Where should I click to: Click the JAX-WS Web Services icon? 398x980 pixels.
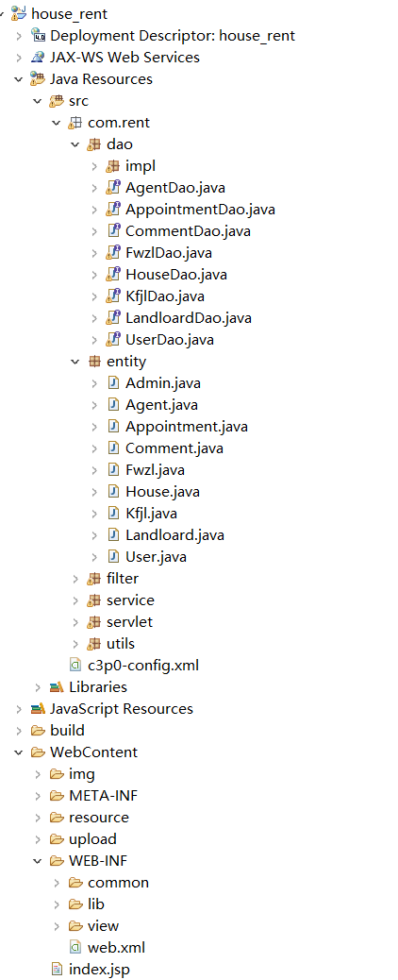point(38,57)
